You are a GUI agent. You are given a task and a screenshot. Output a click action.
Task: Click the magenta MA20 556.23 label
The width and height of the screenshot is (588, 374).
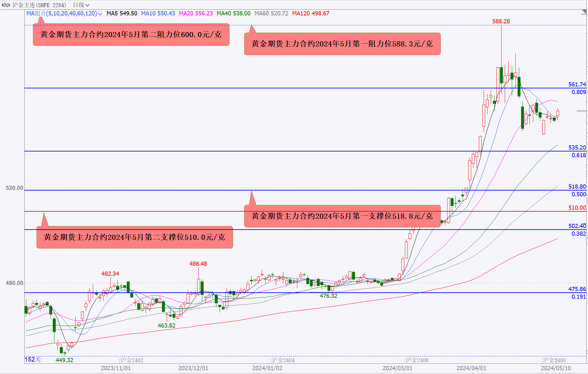coord(196,13)
